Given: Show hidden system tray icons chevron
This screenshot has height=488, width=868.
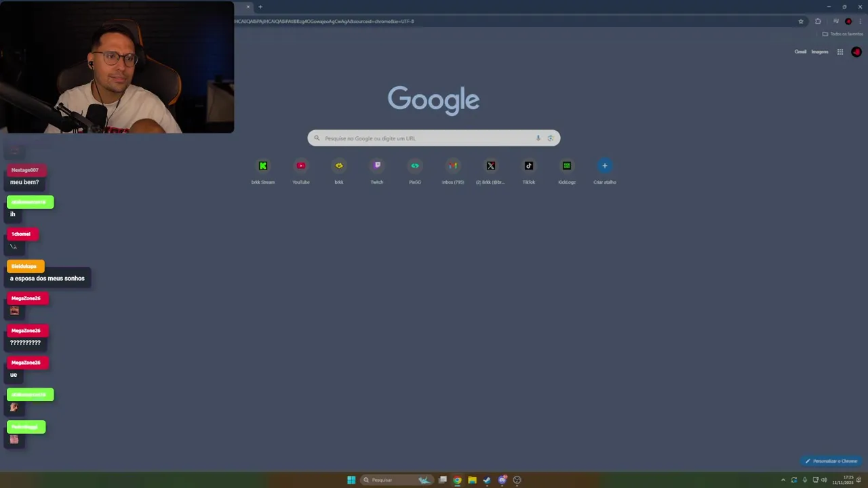Looking at the screenshot, I should coord(783,480).
